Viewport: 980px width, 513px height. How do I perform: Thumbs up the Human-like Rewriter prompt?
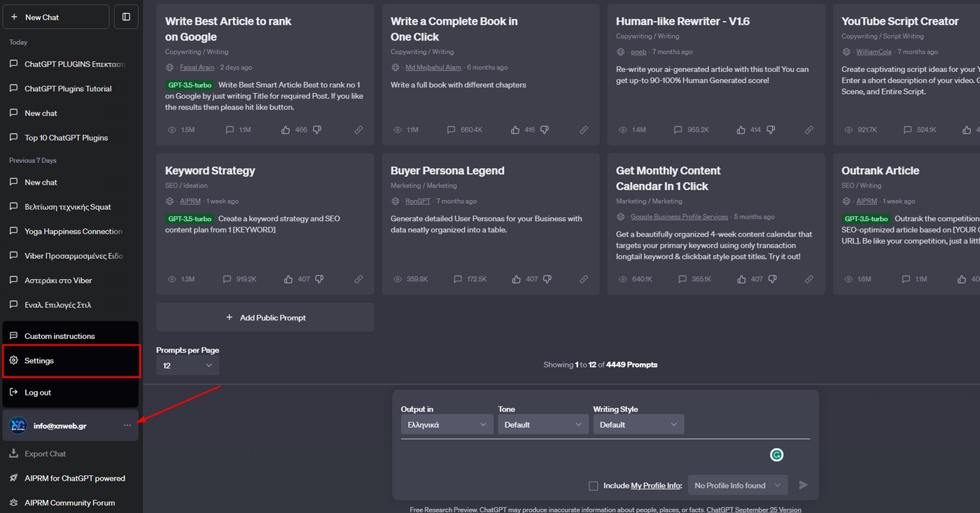pos(741,130)
